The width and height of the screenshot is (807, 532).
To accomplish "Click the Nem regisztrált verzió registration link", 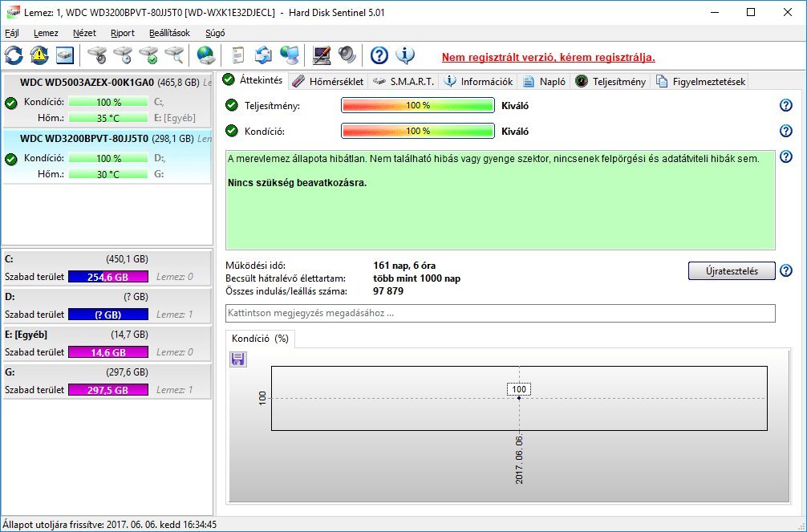I will (548, 57).
